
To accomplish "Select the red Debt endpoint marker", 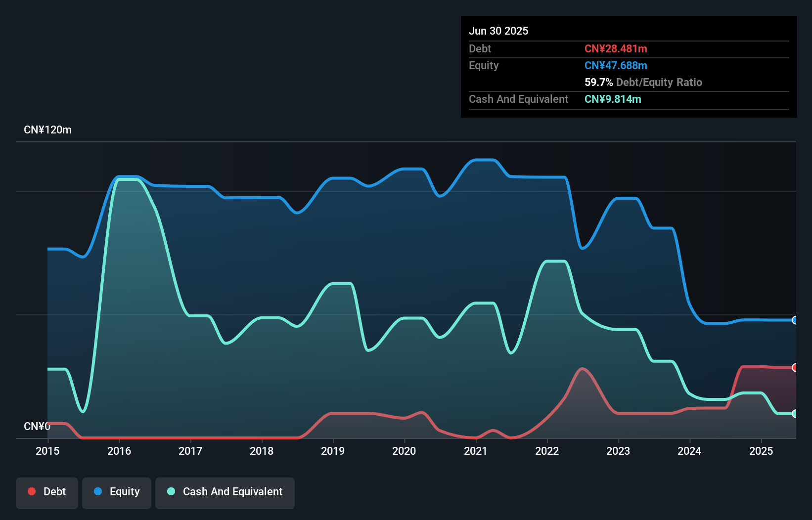I will pos(795,367).
